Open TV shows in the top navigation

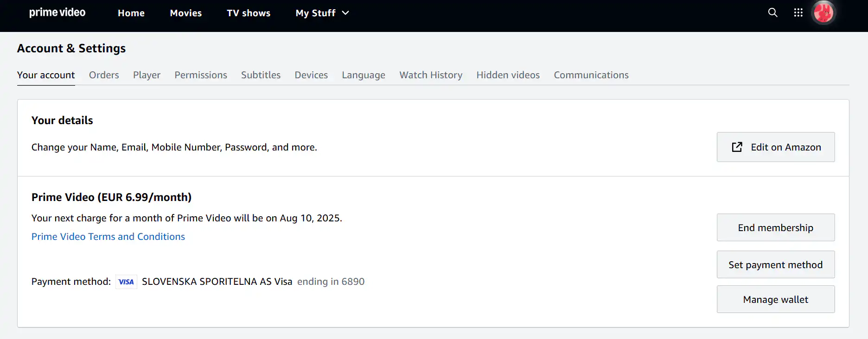[249, 13]
